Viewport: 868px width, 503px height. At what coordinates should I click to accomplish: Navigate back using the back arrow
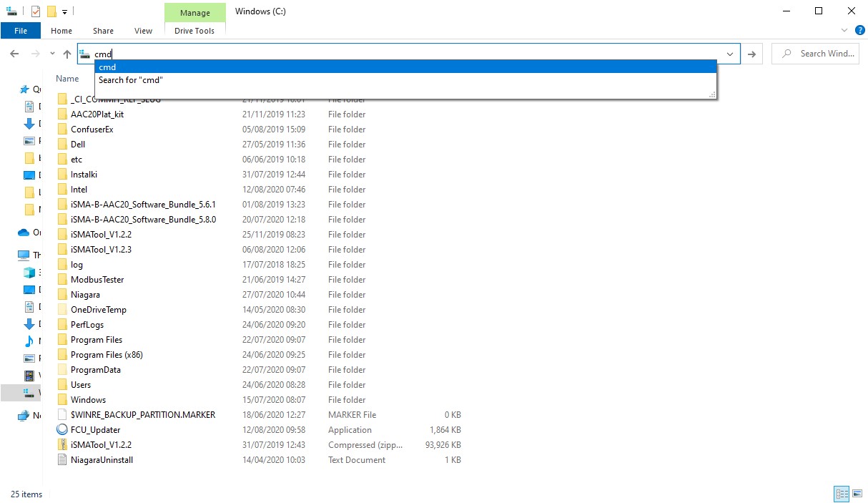pos(14,54)
